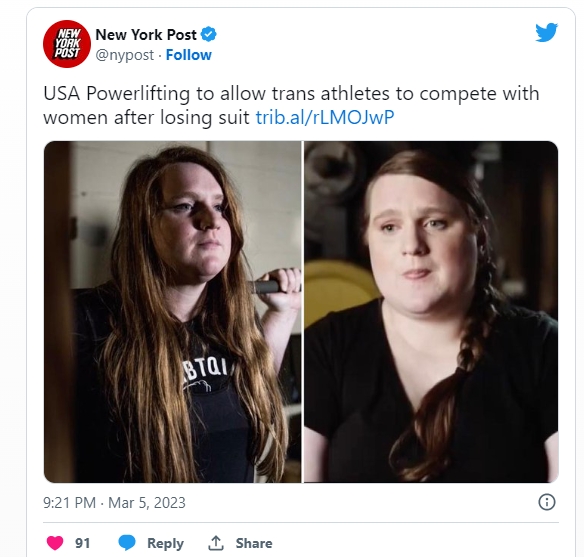Click the 9:21 PM tweet time
The width and height of the screenshot is (584, 557).
click(x=69, y=503)
